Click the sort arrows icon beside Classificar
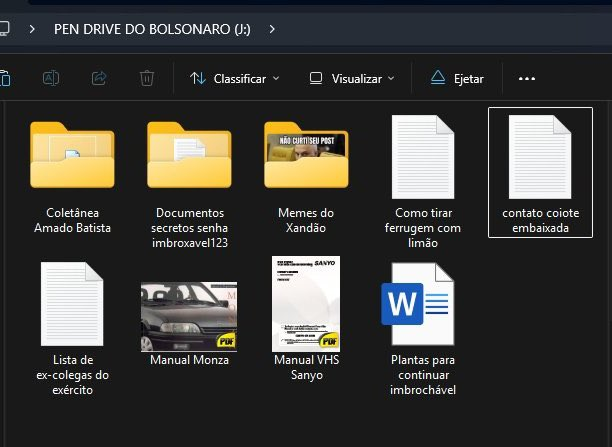The height and width of the screenshot is (447, 612). tap(198, 78)
